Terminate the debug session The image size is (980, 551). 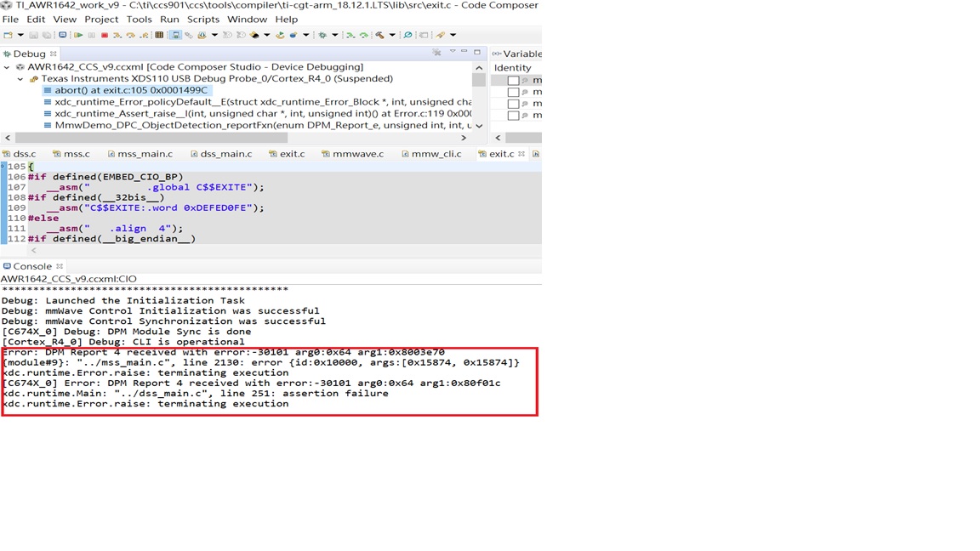tap(104, 35)
